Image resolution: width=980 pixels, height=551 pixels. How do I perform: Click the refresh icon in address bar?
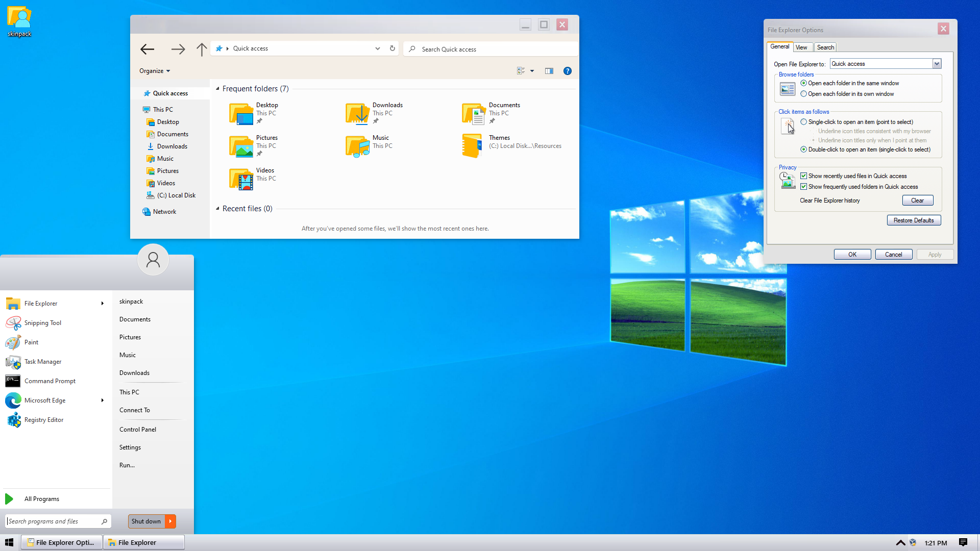pos(393,48)
